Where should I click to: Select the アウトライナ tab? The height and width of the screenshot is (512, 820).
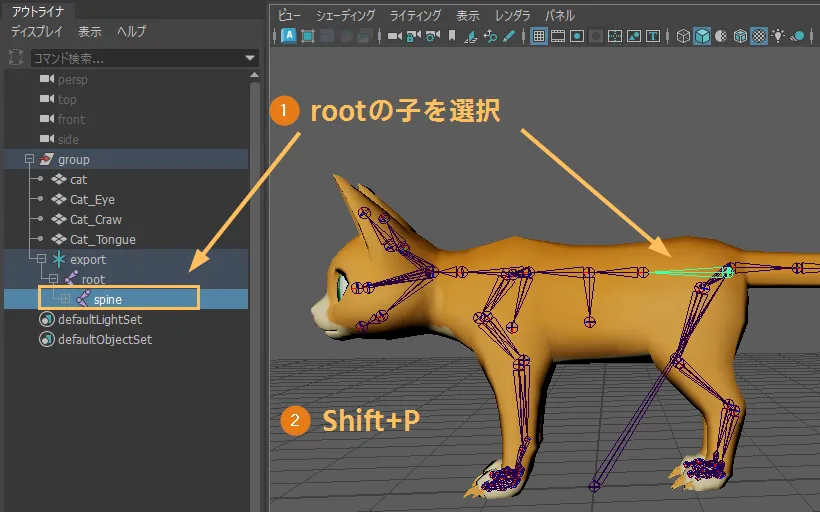tap(38, 11)
